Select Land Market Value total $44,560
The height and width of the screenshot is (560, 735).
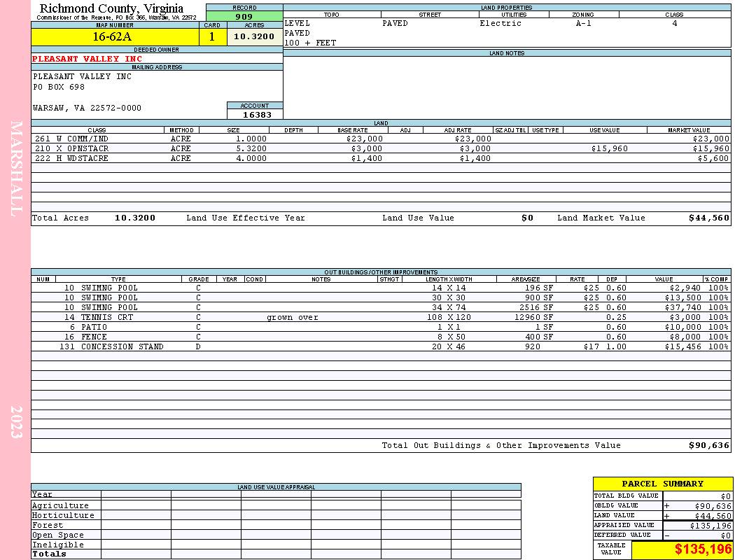(708, 218)
